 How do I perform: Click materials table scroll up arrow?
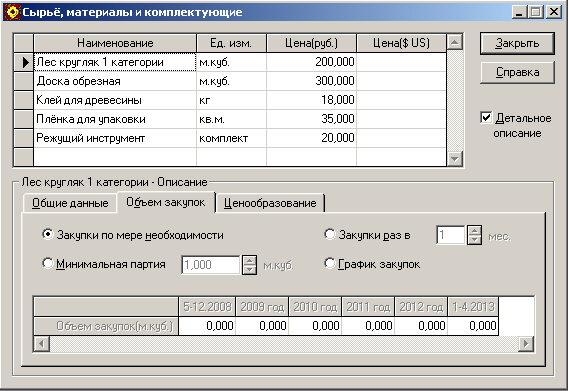point(455,42)
